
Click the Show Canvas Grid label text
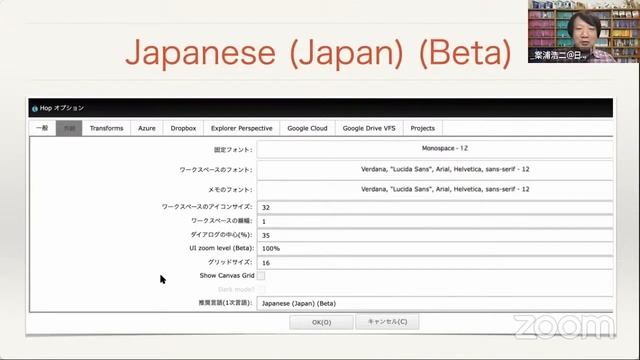(227, 276)
